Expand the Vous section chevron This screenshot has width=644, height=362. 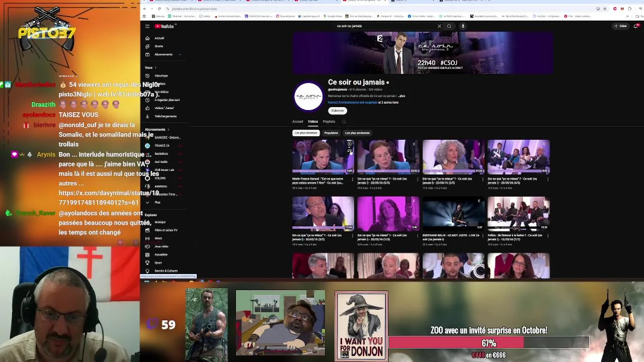155,68
